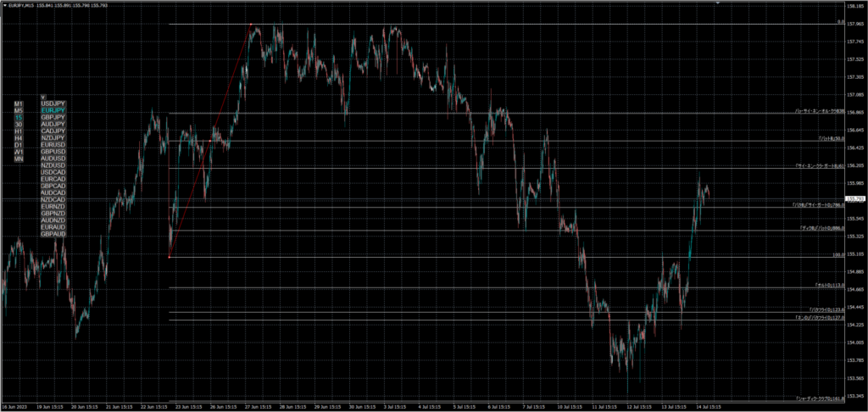Viewport: 868px width, 412px height.
Task: Collapse the symbol list with the v button
Action: pos(42,97)
